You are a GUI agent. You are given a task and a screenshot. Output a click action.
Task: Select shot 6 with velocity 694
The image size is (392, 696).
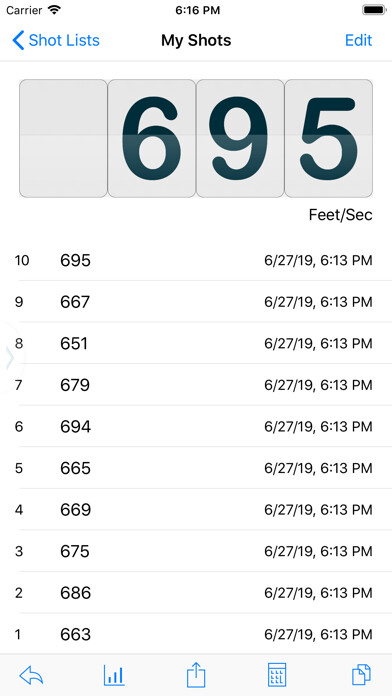point(196,427)
